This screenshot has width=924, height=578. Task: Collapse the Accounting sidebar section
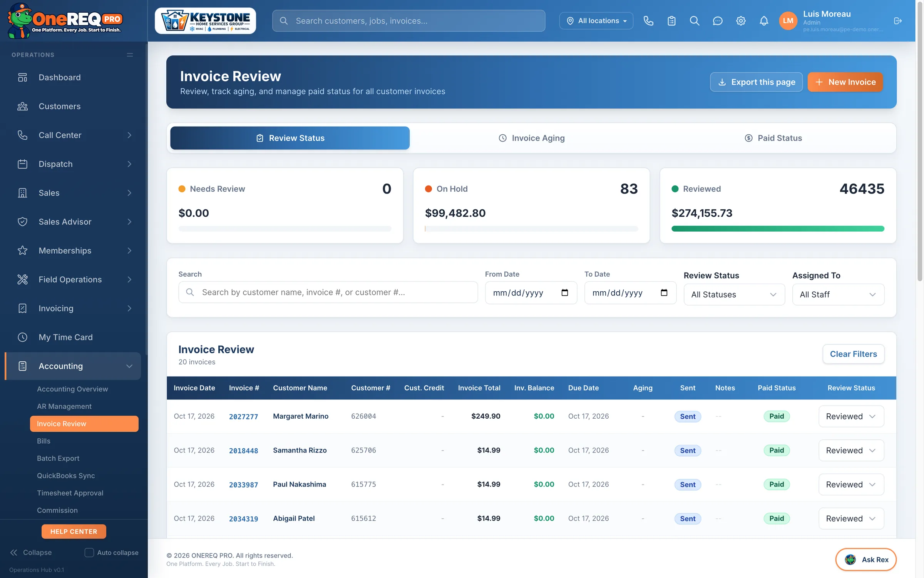pos(74,366)
